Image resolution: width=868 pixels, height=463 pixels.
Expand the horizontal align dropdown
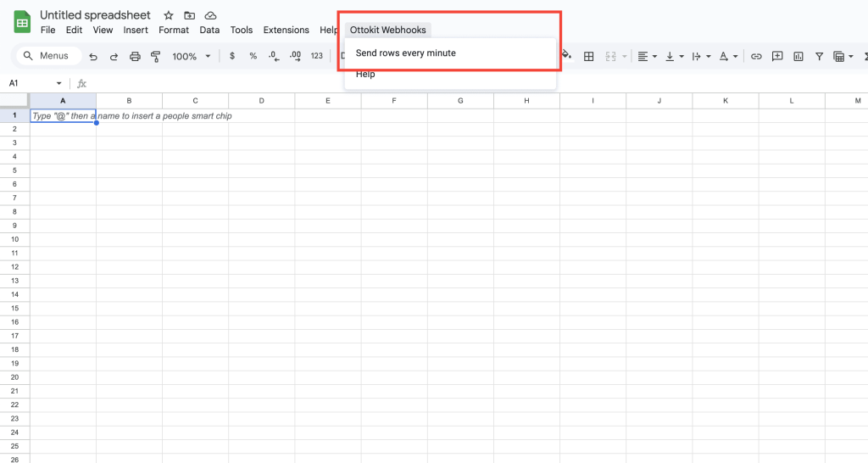click(x=647, y=57)
